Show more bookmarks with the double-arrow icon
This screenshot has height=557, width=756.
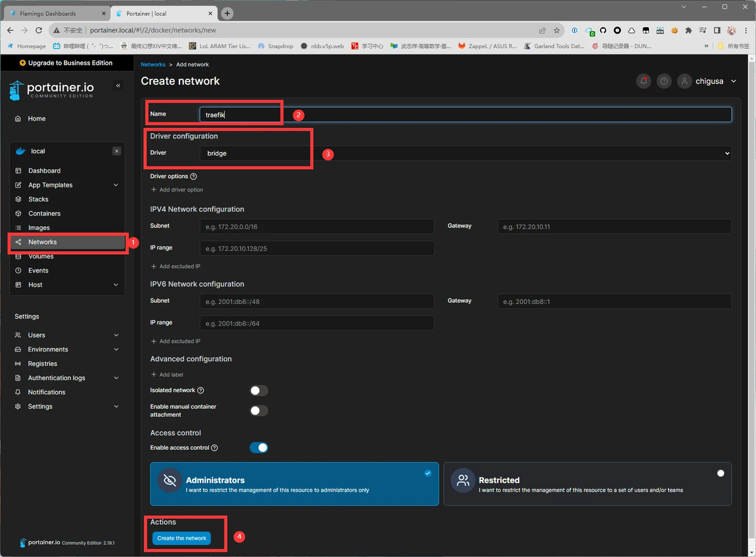(x=707, y=46)
